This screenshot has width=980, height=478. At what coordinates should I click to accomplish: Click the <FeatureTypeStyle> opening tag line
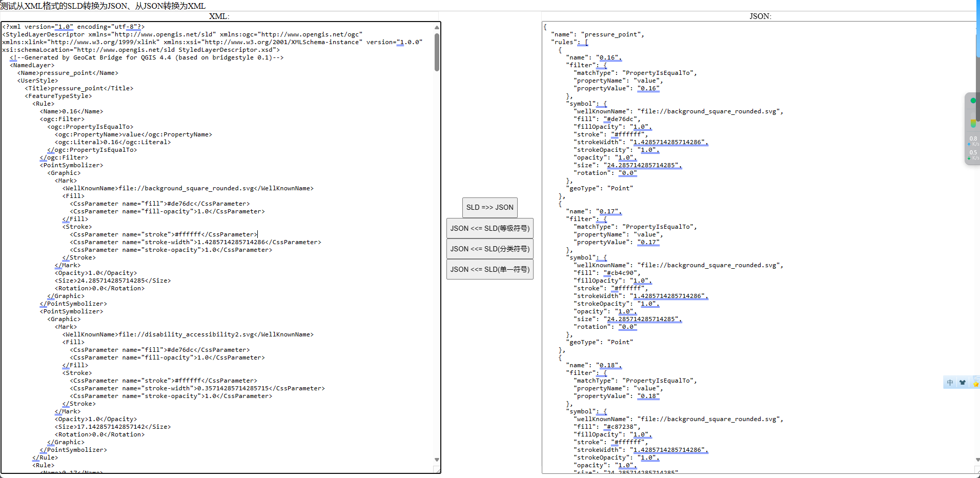pos(58,96)
